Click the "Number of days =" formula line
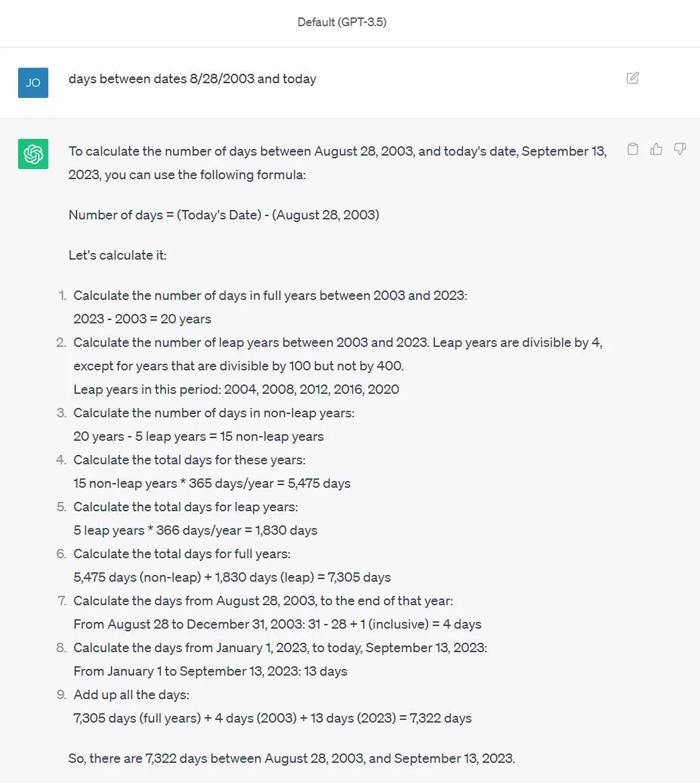The width and height of the screenshot is (700, 783). click(223, 215)
